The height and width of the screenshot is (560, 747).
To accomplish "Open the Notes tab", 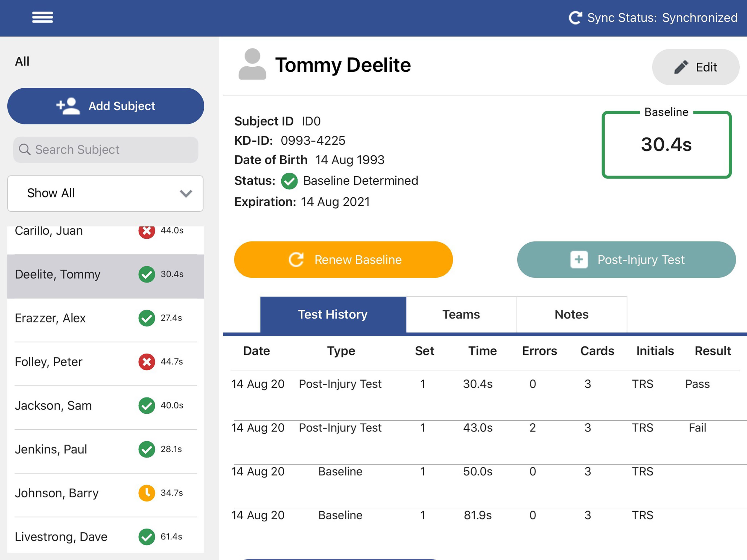I will coord(572,314).
